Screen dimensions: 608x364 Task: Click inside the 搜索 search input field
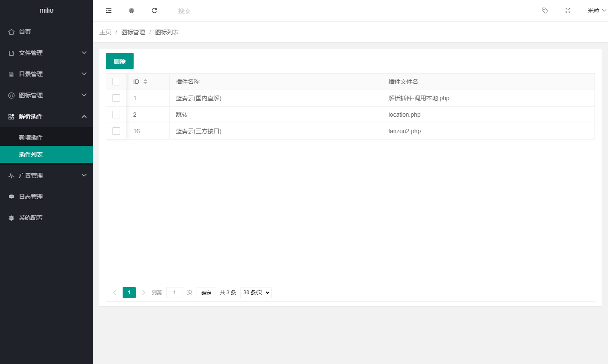[x=199, y=10]
